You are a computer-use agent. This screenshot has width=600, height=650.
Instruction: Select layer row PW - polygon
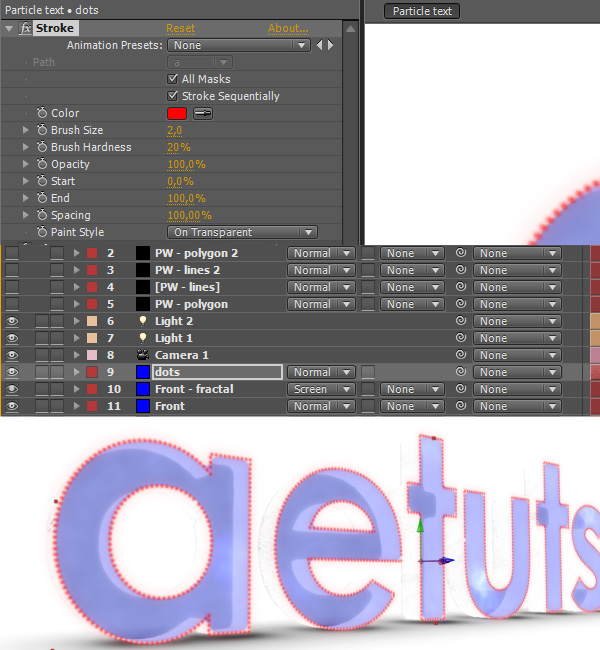click(191, 304)
